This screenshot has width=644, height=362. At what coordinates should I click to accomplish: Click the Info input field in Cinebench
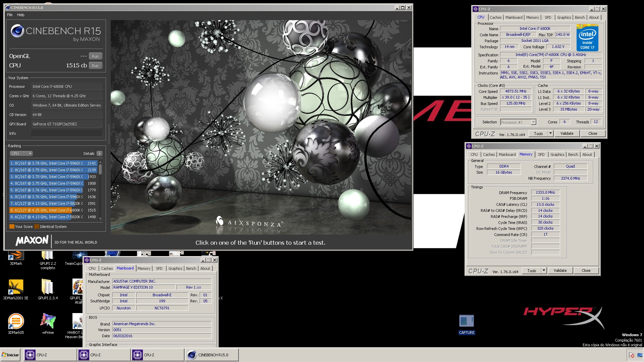click(67, 133)
